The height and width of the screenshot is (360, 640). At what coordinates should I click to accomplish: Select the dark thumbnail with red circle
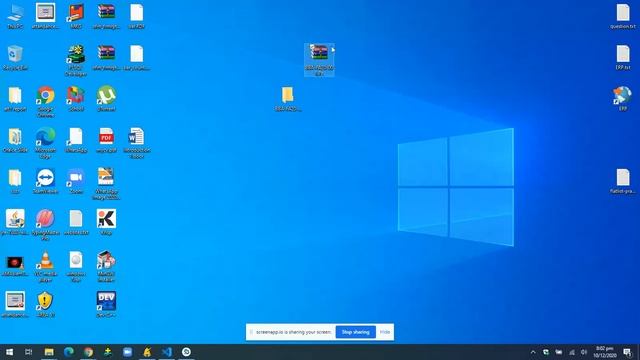tap(15, 267)
